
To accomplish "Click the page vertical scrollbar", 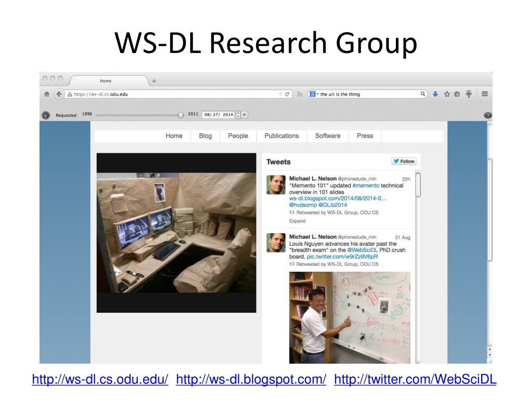I will (x=489, y=210).
